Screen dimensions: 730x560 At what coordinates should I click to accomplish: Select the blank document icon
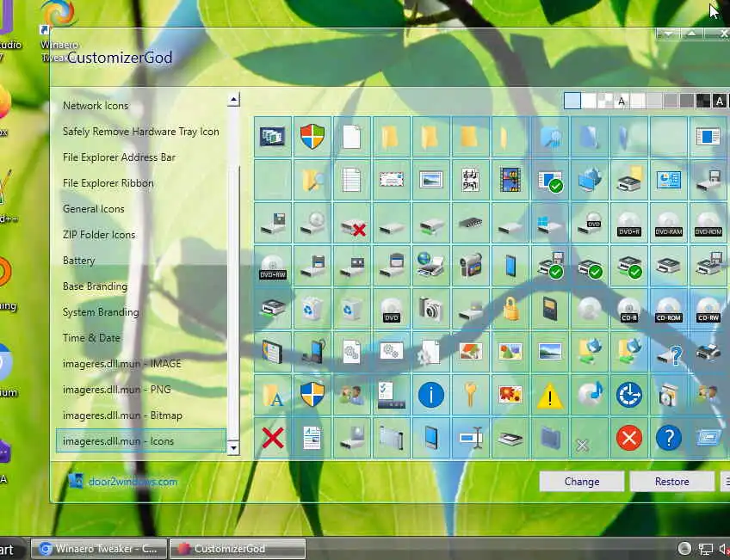point(352,136)
